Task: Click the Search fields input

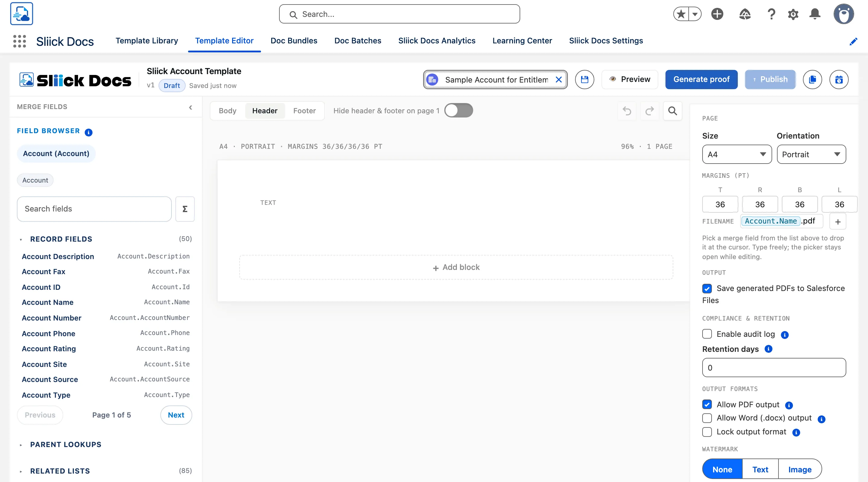Action: pyautogui.click(x=94, y=209)
